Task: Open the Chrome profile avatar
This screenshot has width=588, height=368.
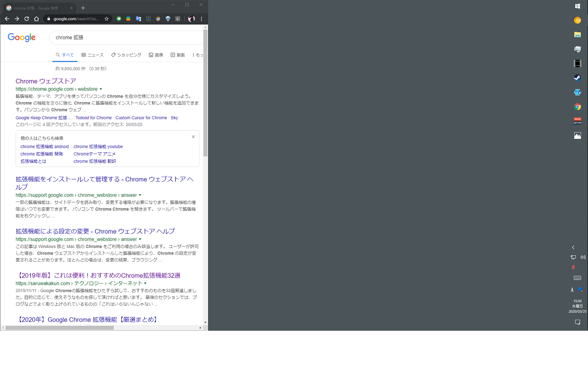Action: (192, 19)
